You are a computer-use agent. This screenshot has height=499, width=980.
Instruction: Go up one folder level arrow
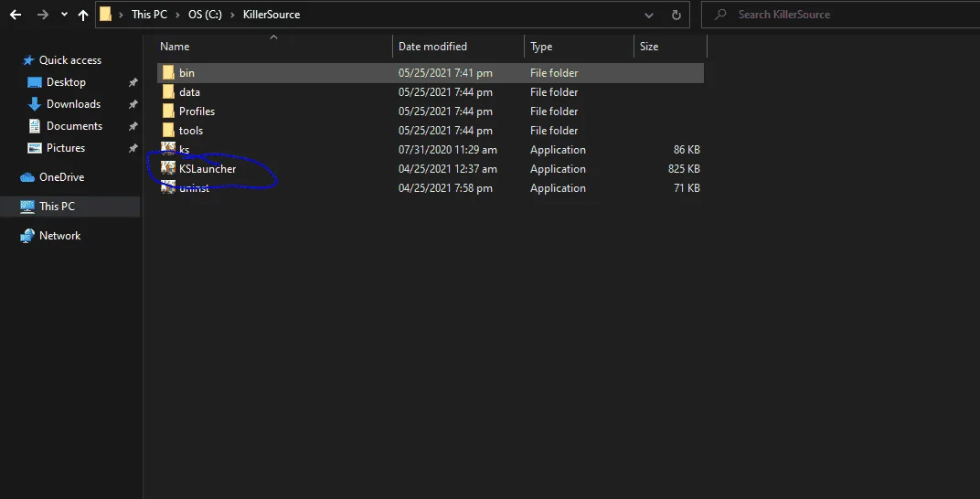pos(83,15)
